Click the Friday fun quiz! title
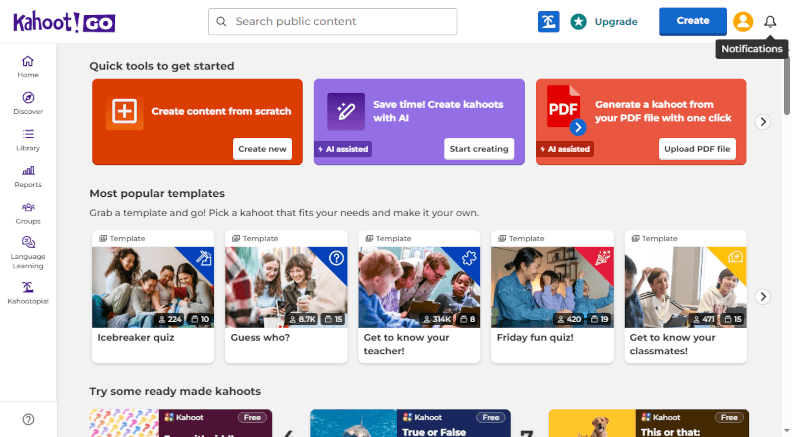Image resolution: width=792 pixels, height=437 pixels. (x=535, y=337)
